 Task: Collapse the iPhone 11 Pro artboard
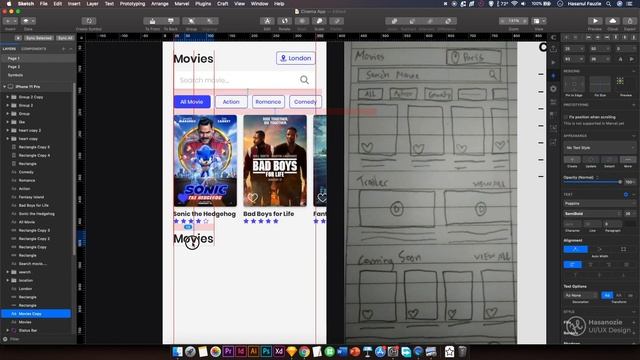(4, 87)
